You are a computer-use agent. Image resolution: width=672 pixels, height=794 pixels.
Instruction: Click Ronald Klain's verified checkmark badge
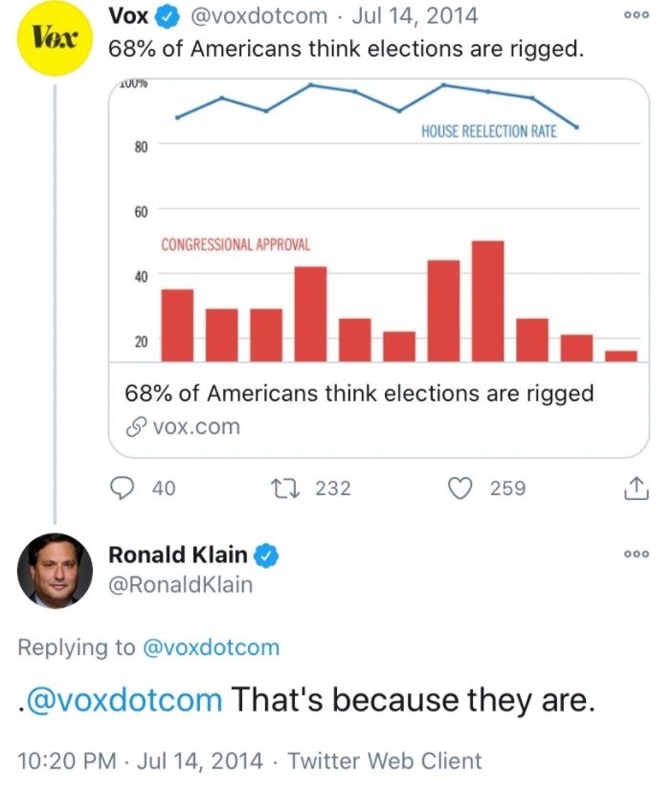(x=267, y=555)
